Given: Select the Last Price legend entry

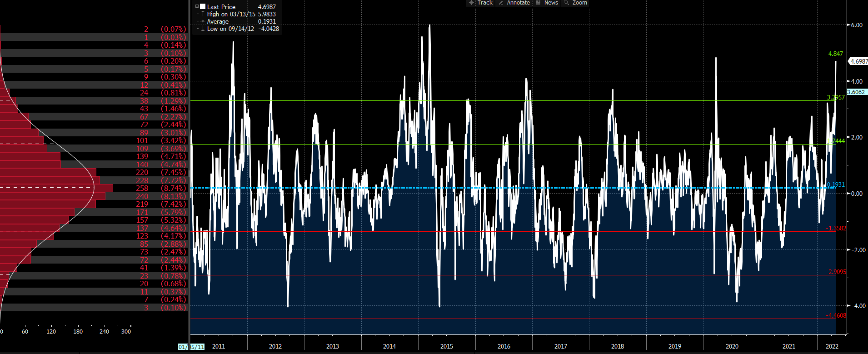Looking at the screenshot, I should coord(221,7).
